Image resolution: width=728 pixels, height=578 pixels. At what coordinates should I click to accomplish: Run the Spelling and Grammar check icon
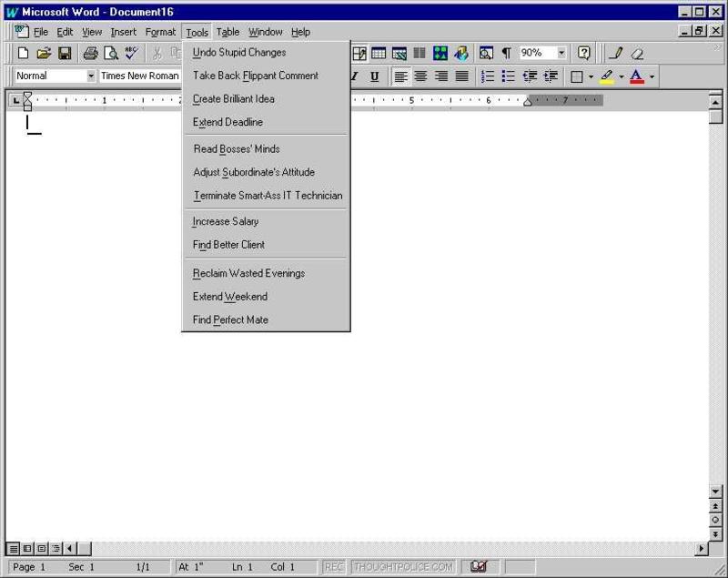[132, 54]
